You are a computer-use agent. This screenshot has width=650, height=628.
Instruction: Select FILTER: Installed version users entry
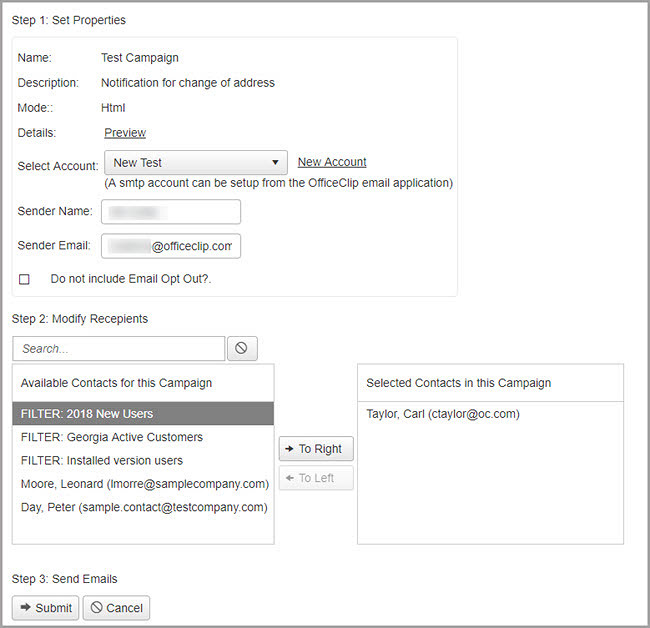143,461
